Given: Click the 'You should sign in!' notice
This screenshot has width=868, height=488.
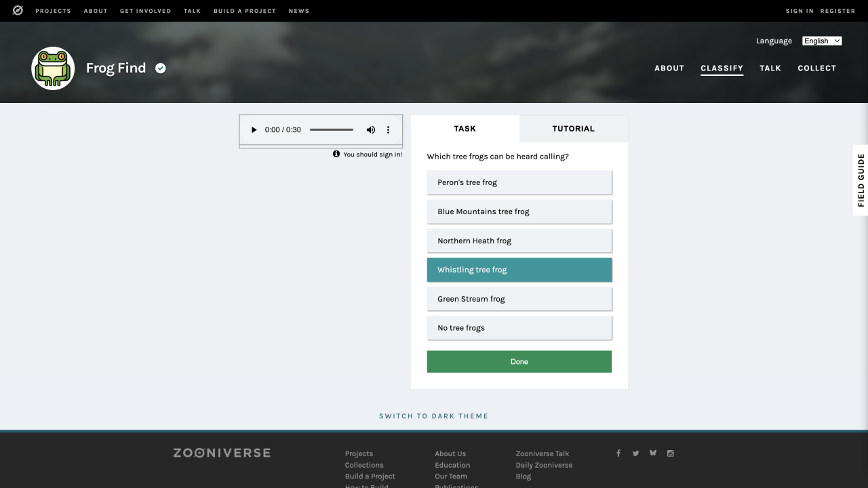Looking at the screenshot, I should coord(373,155).
